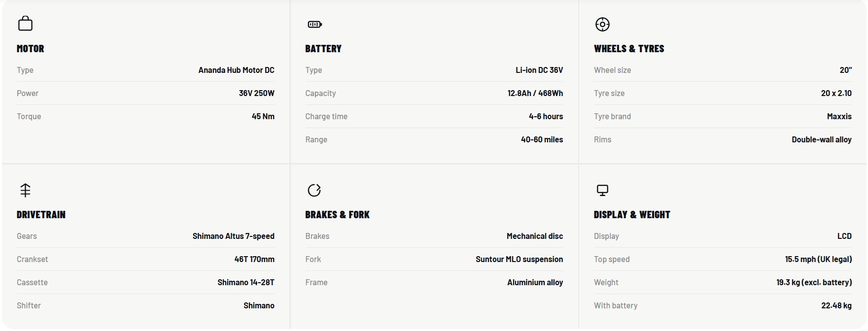Click the Suntour MLO suspension fork value
Viewport: 868px width, 331px height.
pyautogui.click(x=520, y=259)
